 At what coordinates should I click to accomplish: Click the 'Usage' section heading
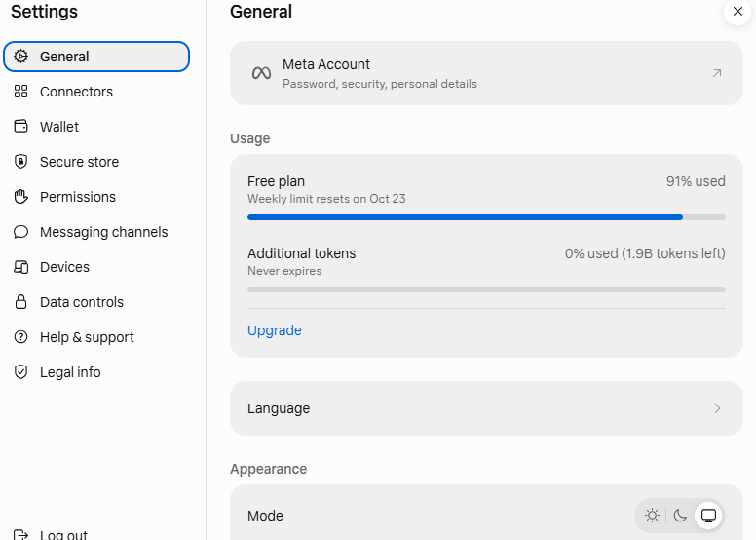pyautogui.click(x=249, y=139)
